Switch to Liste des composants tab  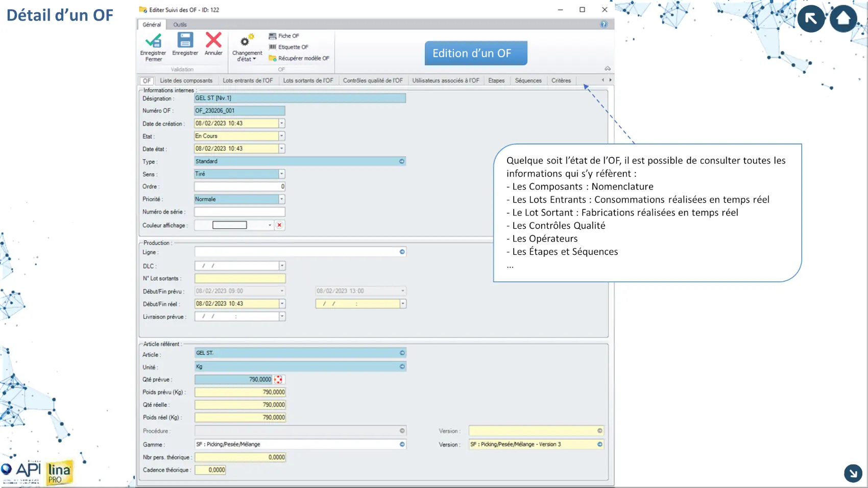coord(186,81)
